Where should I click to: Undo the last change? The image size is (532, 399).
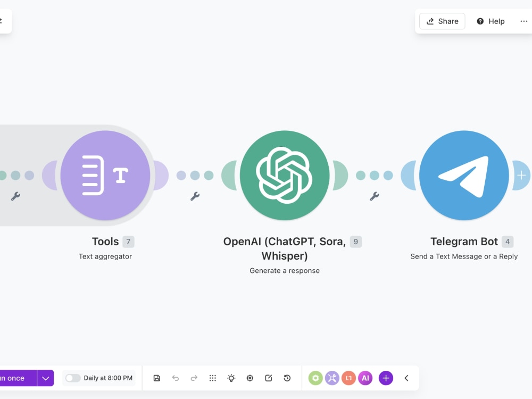176,378
